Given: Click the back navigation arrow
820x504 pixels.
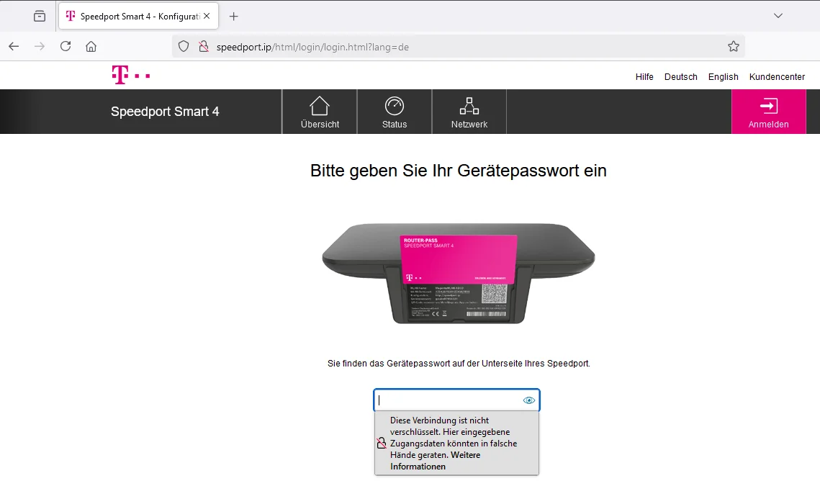Looking at the screenshot, I should pos(13,46).
